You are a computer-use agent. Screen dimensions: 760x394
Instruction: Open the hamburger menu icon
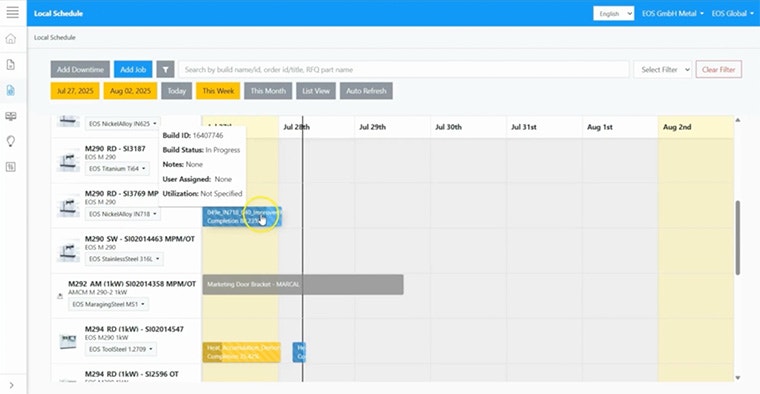point(13,12)
